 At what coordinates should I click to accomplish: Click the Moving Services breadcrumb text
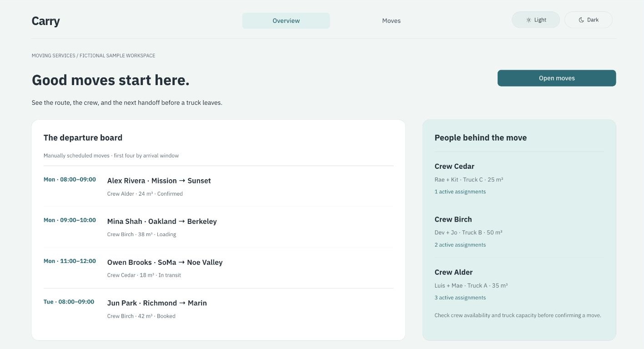93,56
